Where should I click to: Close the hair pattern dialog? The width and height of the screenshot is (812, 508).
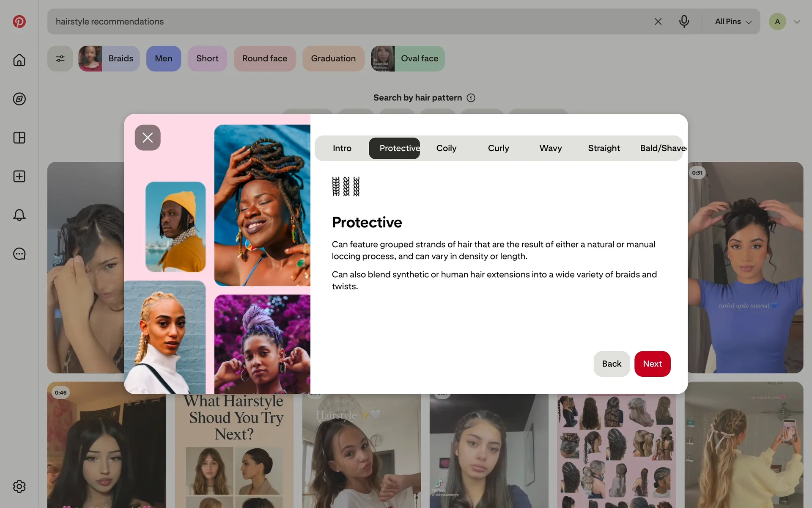pyautogui.click(x=148, y=138)
